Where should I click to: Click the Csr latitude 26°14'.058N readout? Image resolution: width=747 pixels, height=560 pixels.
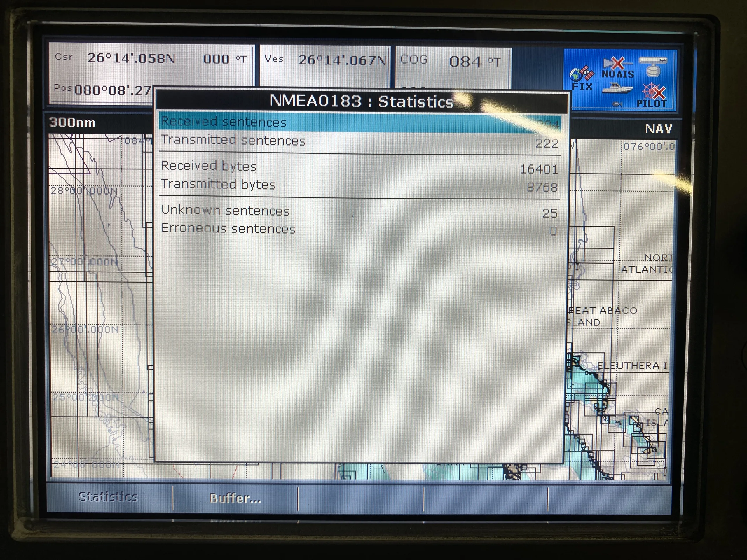click(x=131, y=58)
